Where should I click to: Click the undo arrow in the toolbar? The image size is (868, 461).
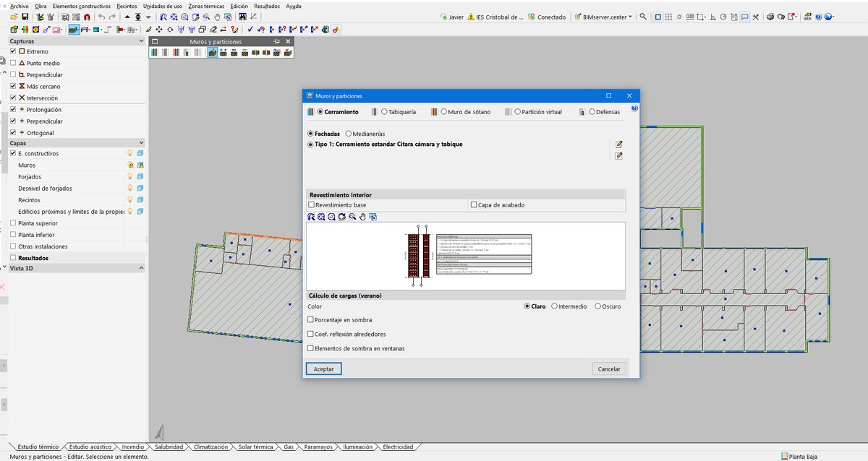click(102, 17)
